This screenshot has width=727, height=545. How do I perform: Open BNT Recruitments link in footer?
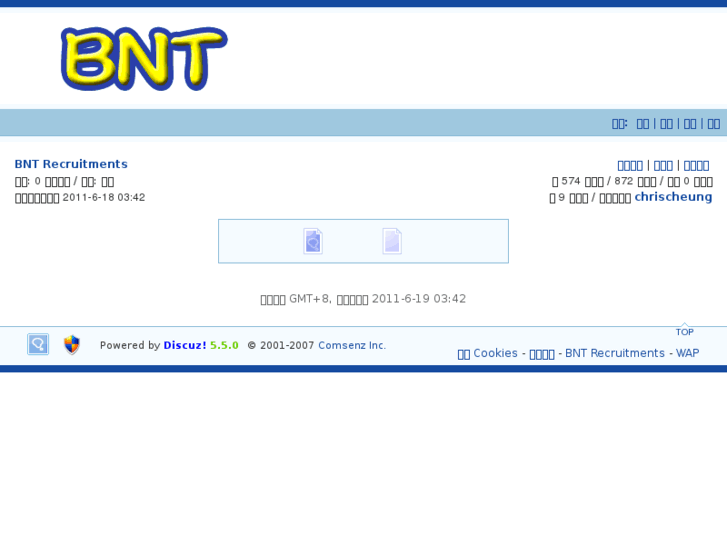coord(615,353)
